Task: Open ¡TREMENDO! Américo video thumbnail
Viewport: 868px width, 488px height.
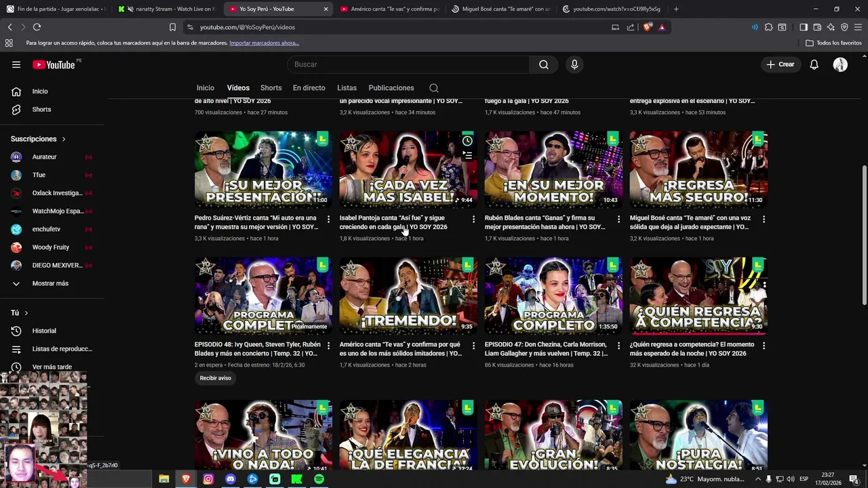Action: [408, 296]
